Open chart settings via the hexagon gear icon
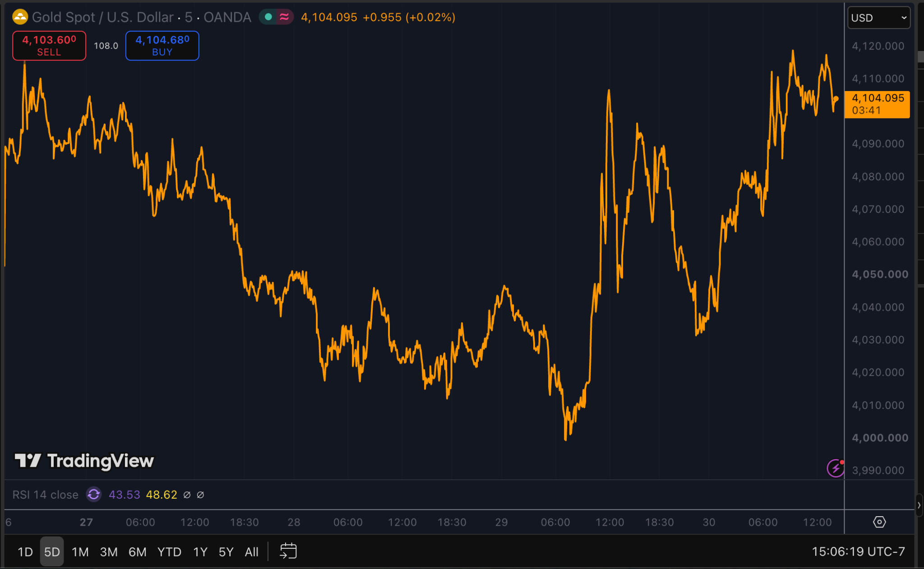This screenshot has height=569, width=924. [879, 522]
